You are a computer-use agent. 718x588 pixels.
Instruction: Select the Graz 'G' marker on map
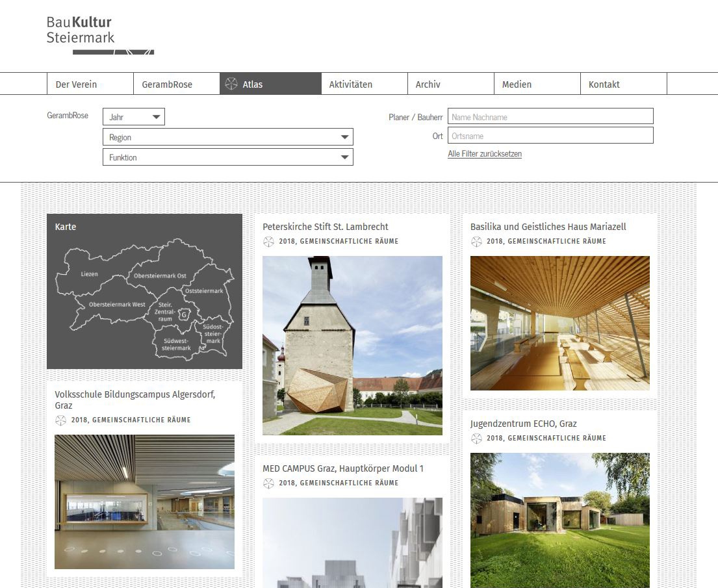(185, 315)
